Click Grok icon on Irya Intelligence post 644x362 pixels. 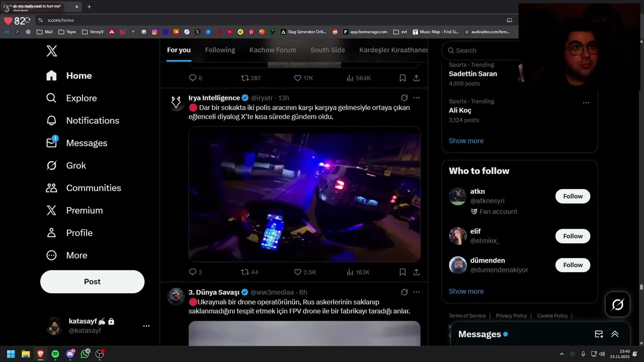click(405, 98)
